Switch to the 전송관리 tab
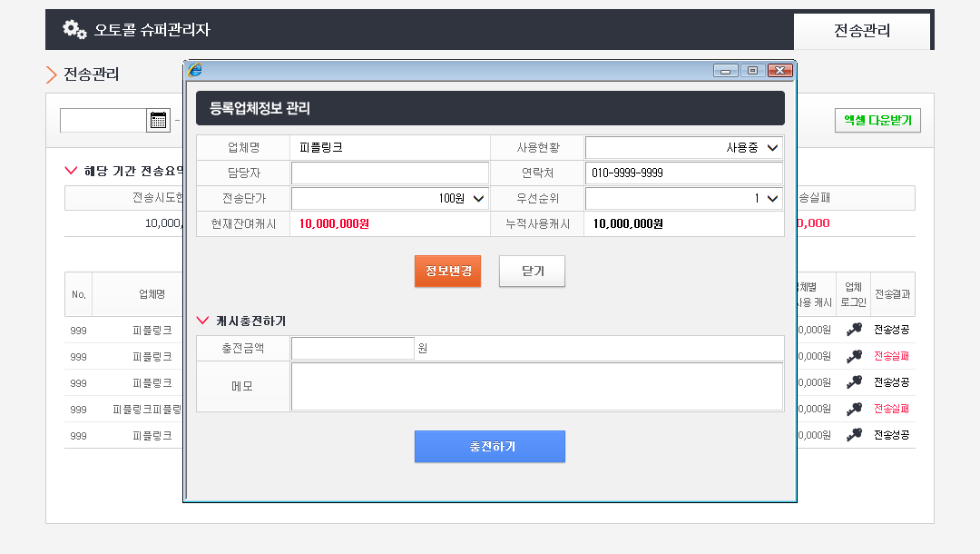The width and height of the screenshot is (980, 554). click(862, 31)
